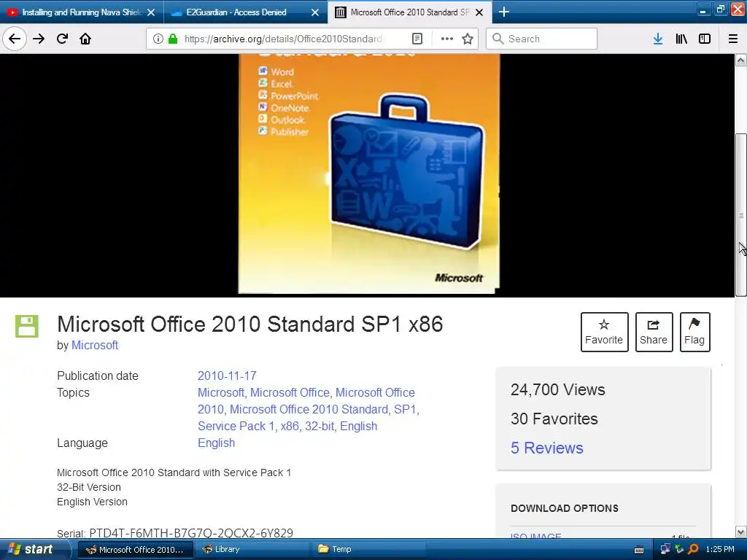Open the Microsoft creator link
Screen dimensions: 747x560
[x=94, y=345]
